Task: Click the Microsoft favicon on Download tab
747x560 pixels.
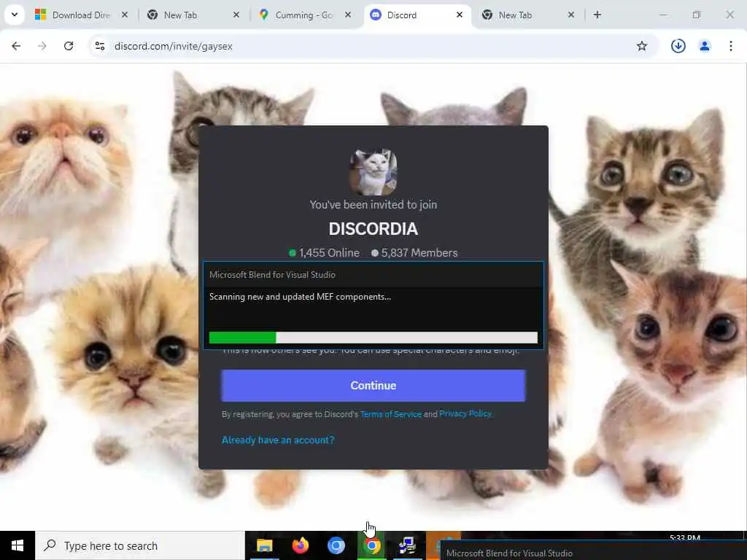Action: (x=41, y=15)
